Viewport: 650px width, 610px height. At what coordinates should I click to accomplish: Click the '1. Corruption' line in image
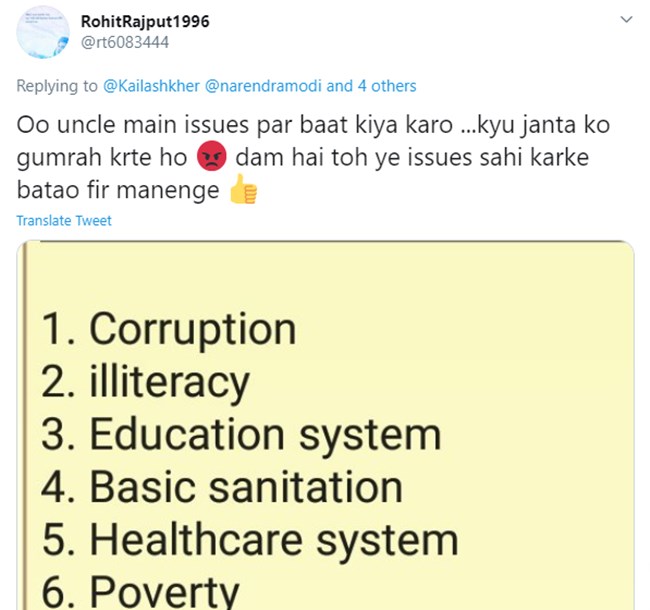(168, 329)
